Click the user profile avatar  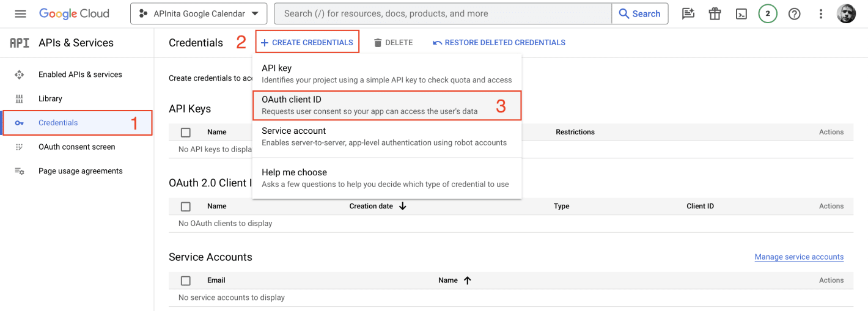point(847,13)
